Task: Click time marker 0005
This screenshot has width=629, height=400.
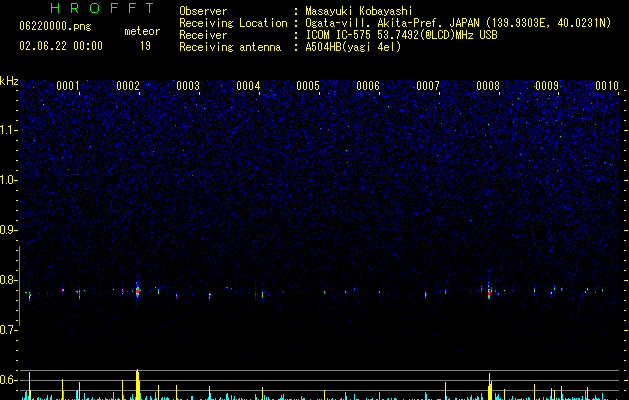Action: pyautogui.click(x=308, y=86)
